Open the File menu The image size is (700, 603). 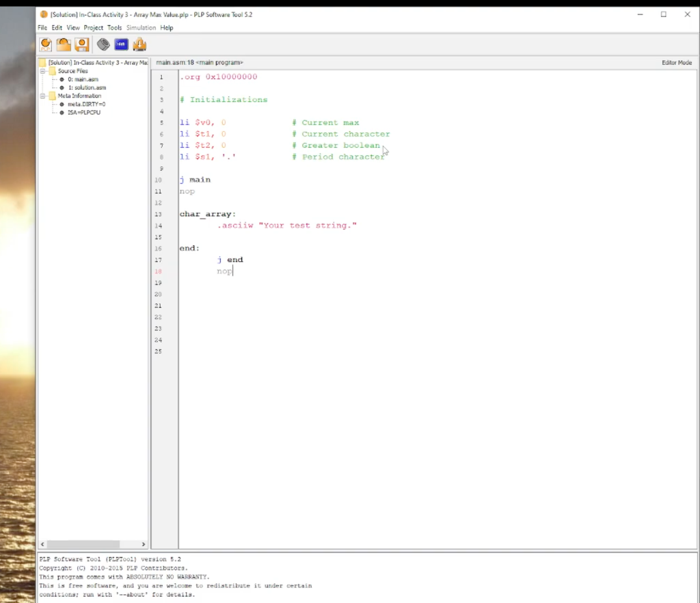(x=42, y=27)
